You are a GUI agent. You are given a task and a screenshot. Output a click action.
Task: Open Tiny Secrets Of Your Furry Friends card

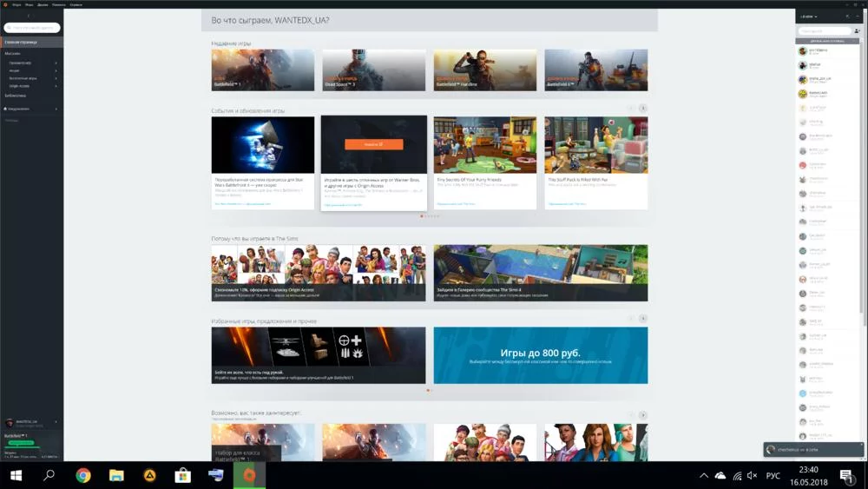[x=485, y=162]
